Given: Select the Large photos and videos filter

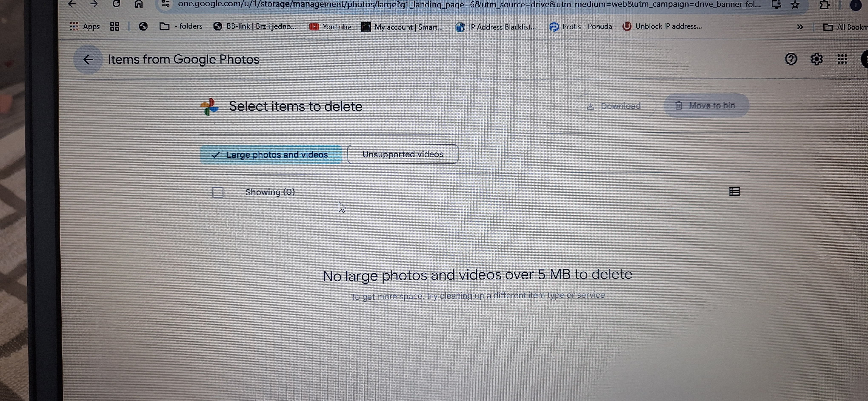Looking at the screenshot, I should click(x=271, y=154).
